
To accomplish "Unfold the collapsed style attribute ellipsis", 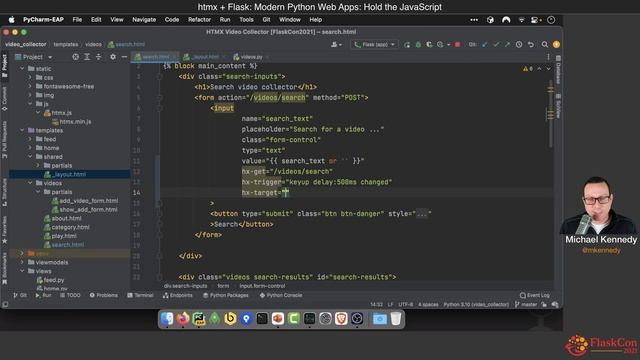I will [x=422, y=214].
